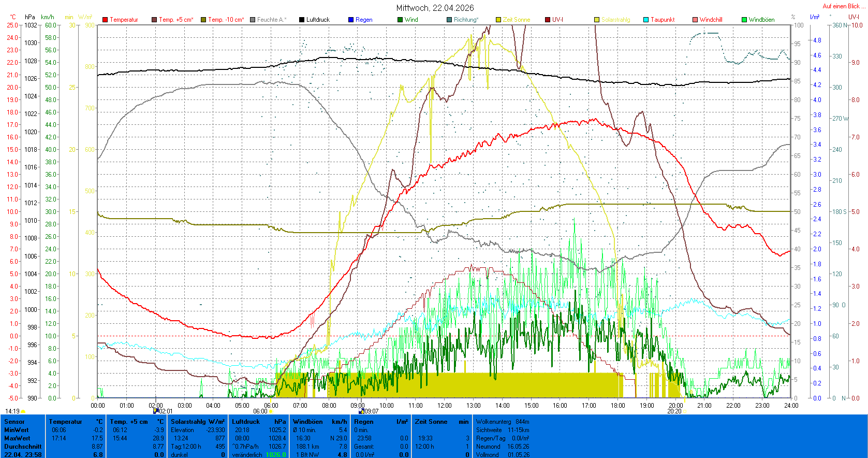
Task: Click the sunrise sun marker at 06:00
Action: click(x=271, y=411)
